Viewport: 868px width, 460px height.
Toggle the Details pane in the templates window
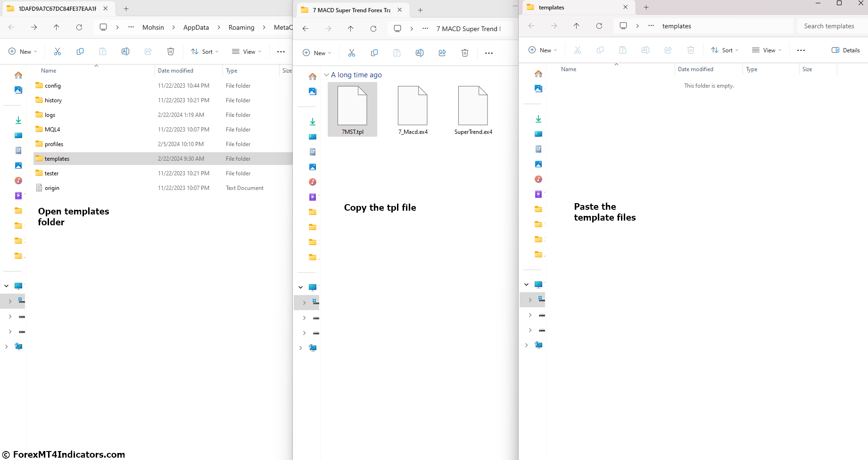pos(845,50)
